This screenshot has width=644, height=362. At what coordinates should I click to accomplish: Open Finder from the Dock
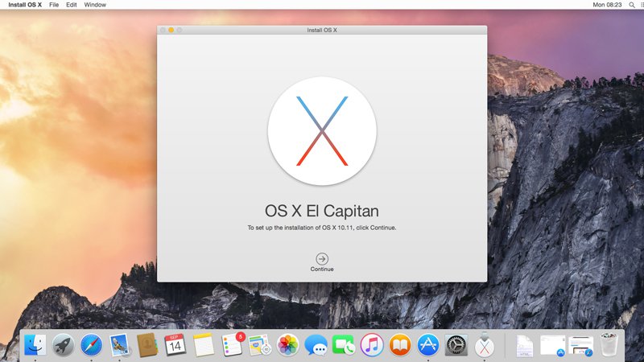tap(35, 345)
